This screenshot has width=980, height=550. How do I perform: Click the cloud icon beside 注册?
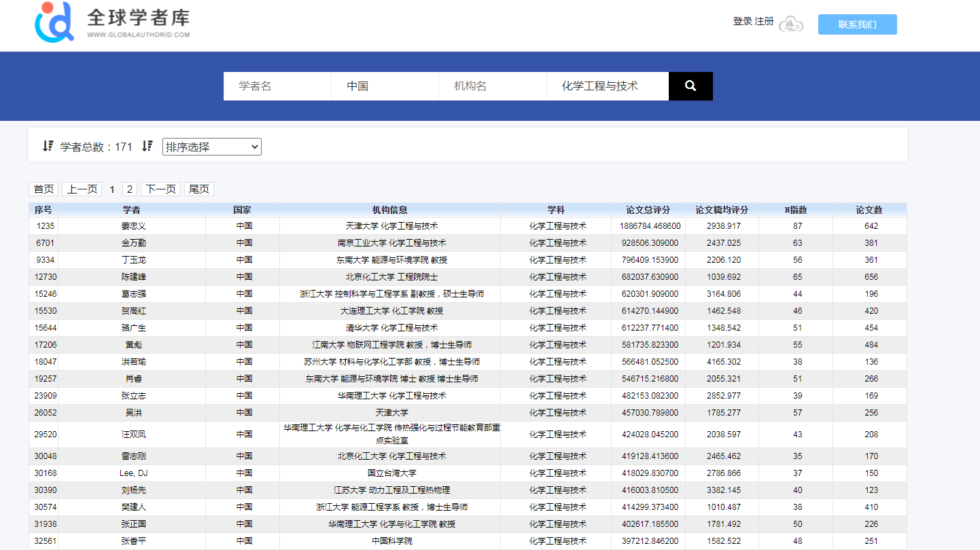coord(790,24)
